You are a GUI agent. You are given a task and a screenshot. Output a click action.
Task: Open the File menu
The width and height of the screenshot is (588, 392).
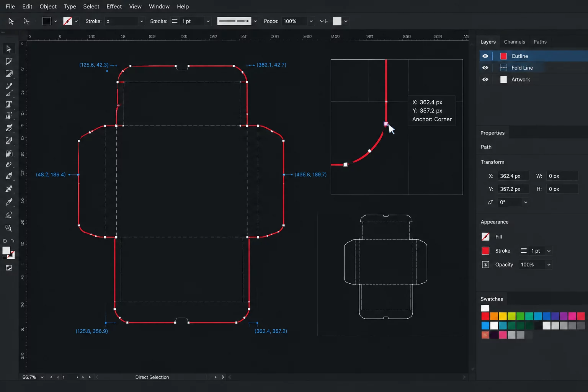[x=10, y=7]
